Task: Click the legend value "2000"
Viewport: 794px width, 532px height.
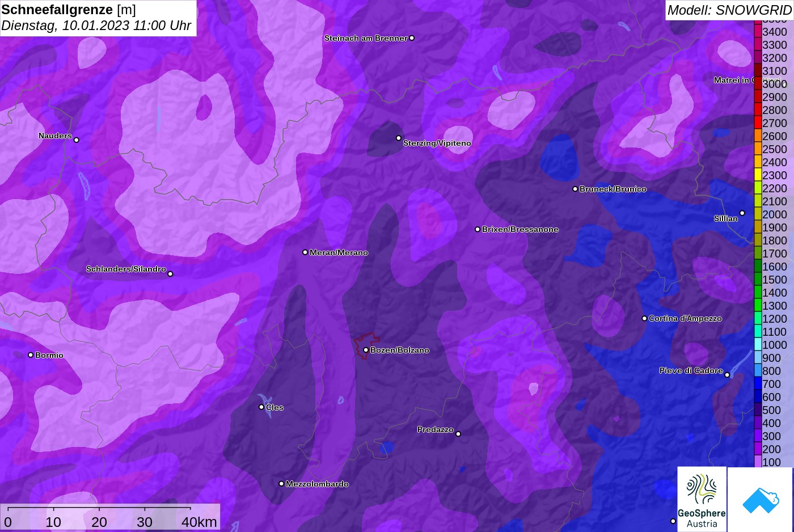Action: 775,214
